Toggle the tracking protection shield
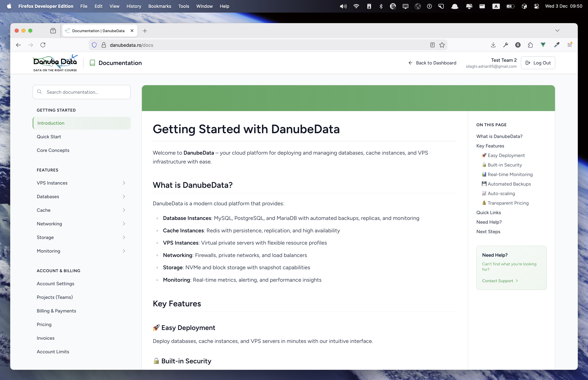 point(94,45)
